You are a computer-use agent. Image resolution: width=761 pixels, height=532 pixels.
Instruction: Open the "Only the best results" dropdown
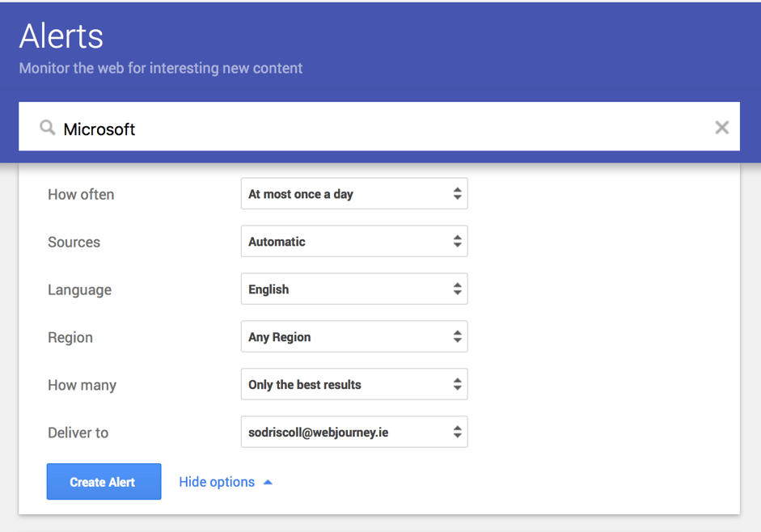353,384
